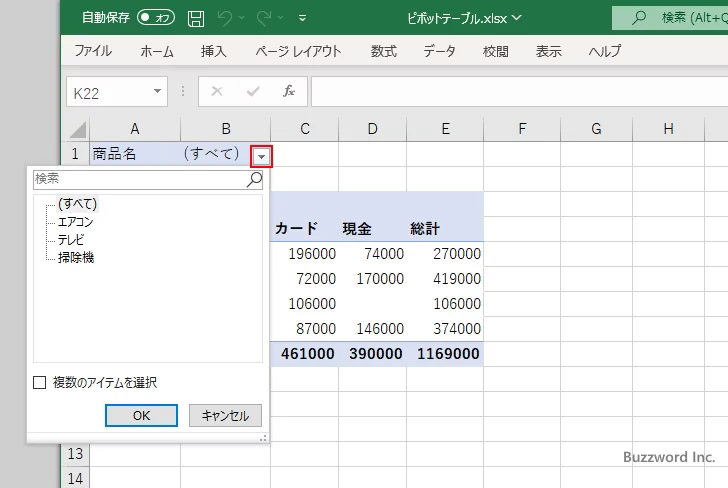Click the OK button
This screenshot has height=488, width=728.
[x=141, y=415]
